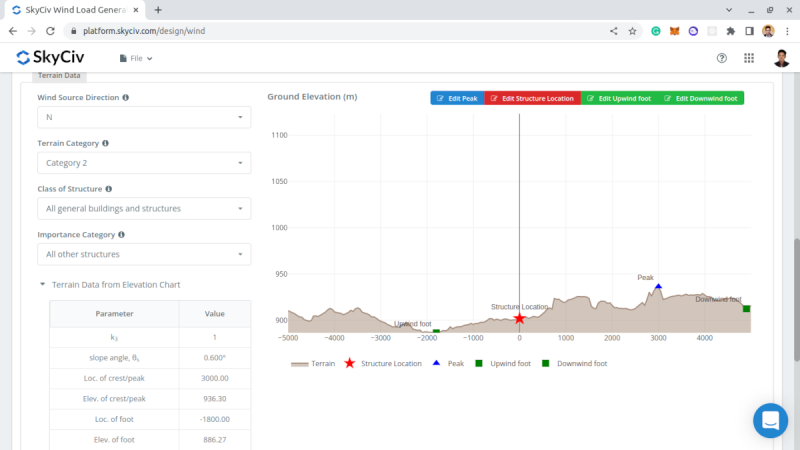Viewport: 800px width, 450px height.
Task: Open the apps grid icon
Action: pos(749,58)
